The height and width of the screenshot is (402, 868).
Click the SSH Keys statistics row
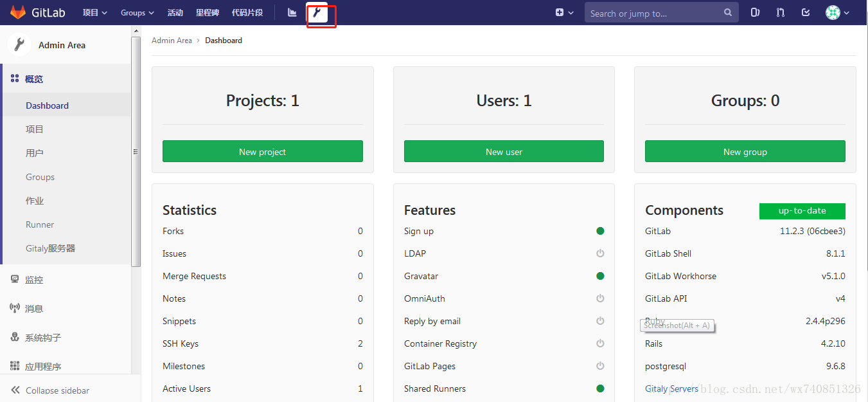coord(262,343)
